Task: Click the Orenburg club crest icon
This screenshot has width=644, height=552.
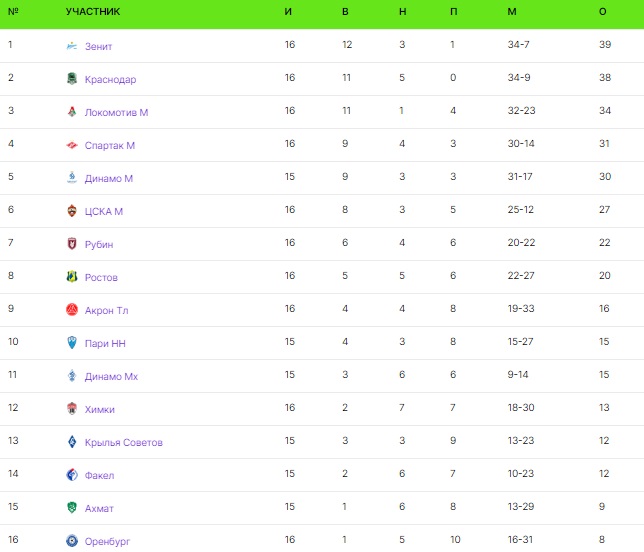Action: 71,541
